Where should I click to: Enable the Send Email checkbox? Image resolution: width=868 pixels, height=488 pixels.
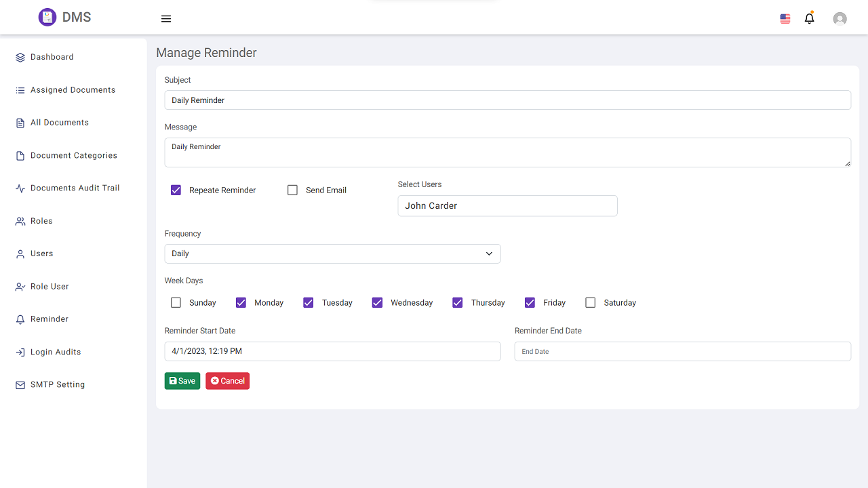[x=293, y=190]
